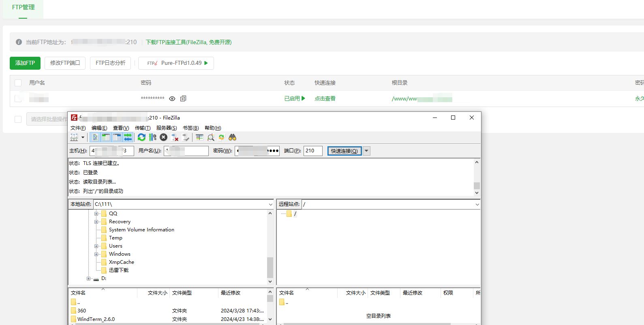Open the /www/ww root directory link
The height and width of the screenshot is (325, 644).
click(422, 98)
